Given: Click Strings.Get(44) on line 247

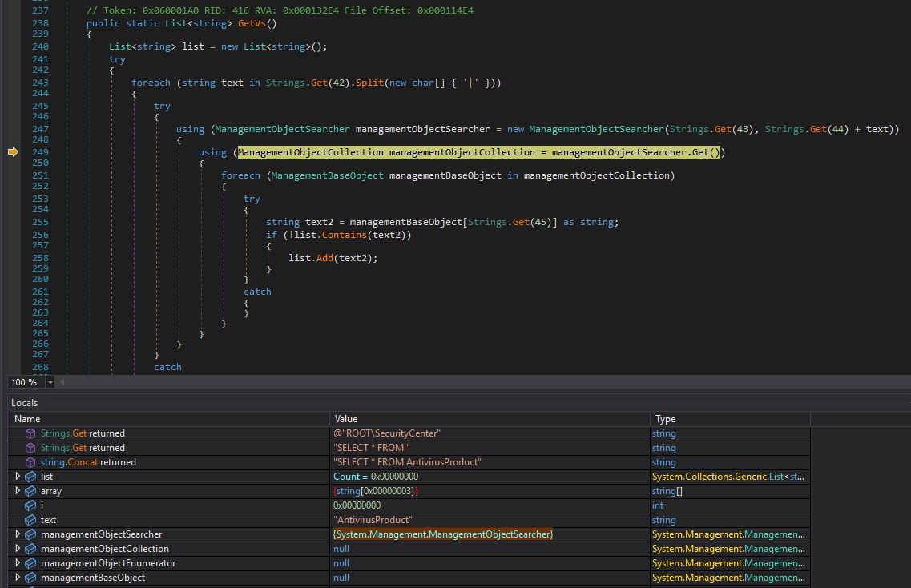Looking at the screenshot, I should point(806,129).
